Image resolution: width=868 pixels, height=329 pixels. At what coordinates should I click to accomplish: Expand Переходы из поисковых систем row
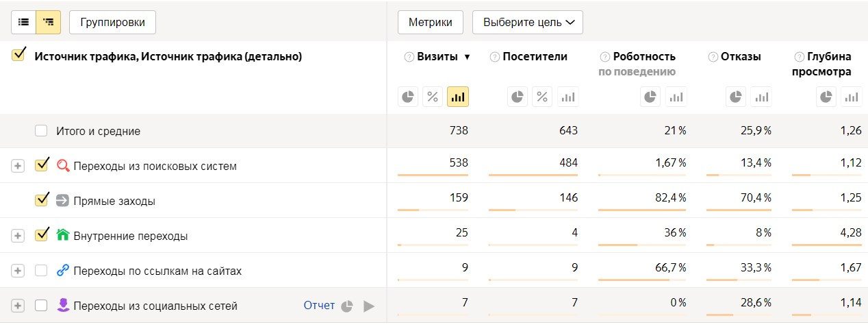(x=18, y=166)
